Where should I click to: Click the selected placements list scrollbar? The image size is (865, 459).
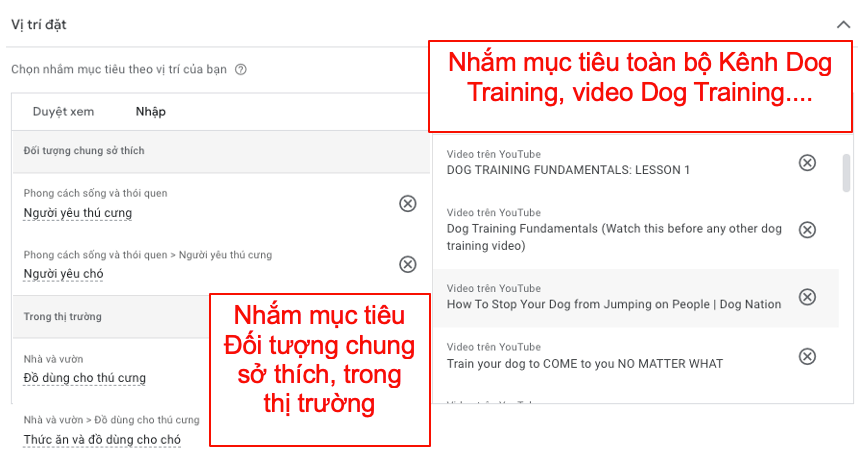point(846,173)
